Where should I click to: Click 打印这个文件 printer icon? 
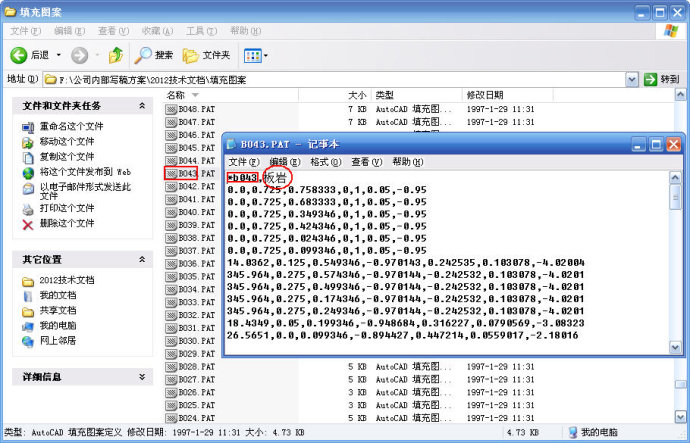28,208
